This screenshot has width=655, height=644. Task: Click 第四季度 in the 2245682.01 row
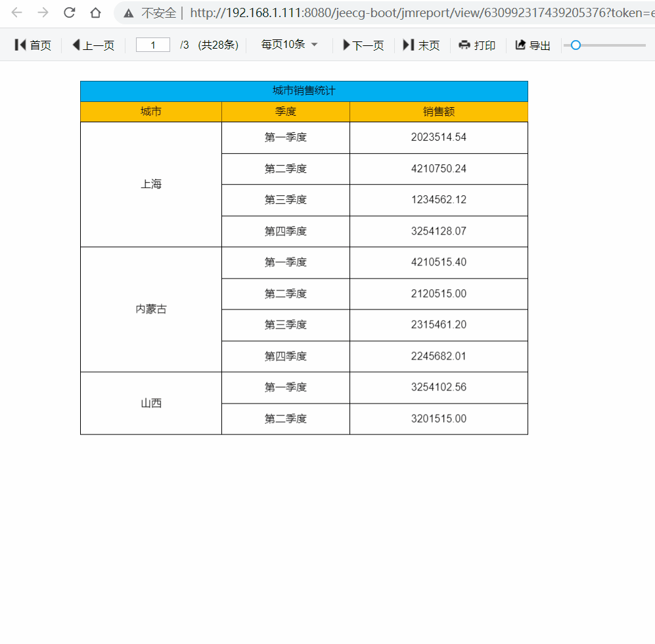pyautogui.click(x=286, y=356)
